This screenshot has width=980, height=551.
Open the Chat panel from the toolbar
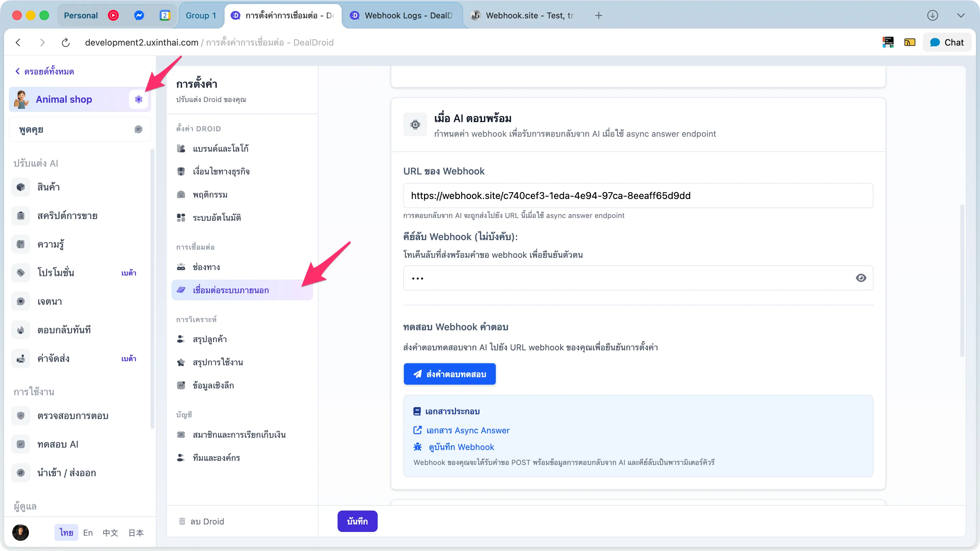tap(947, 42)
